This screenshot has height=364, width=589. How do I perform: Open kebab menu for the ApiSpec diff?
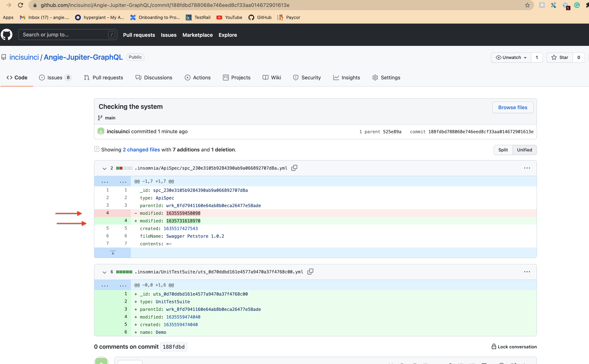(527, 168)
